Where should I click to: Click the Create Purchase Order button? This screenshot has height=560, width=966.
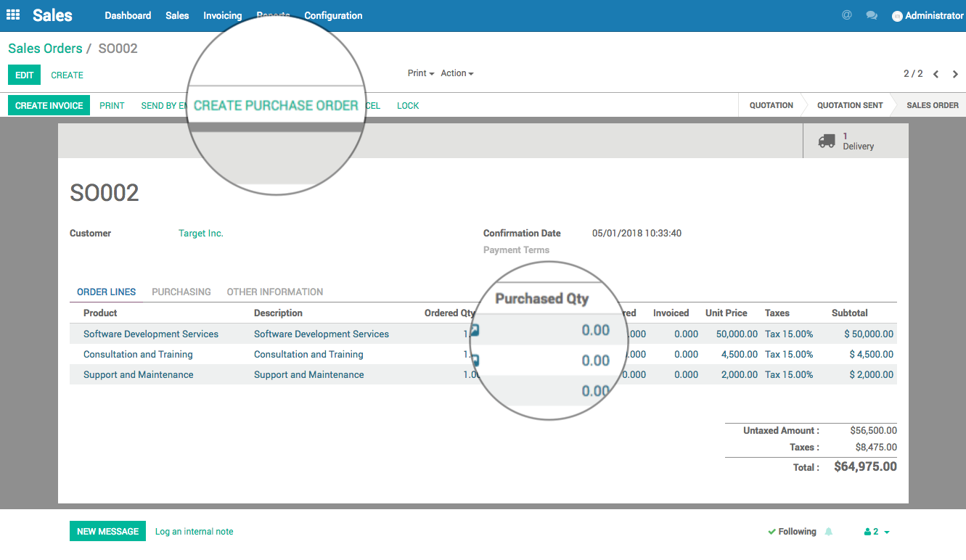click(x=276, y=105)
